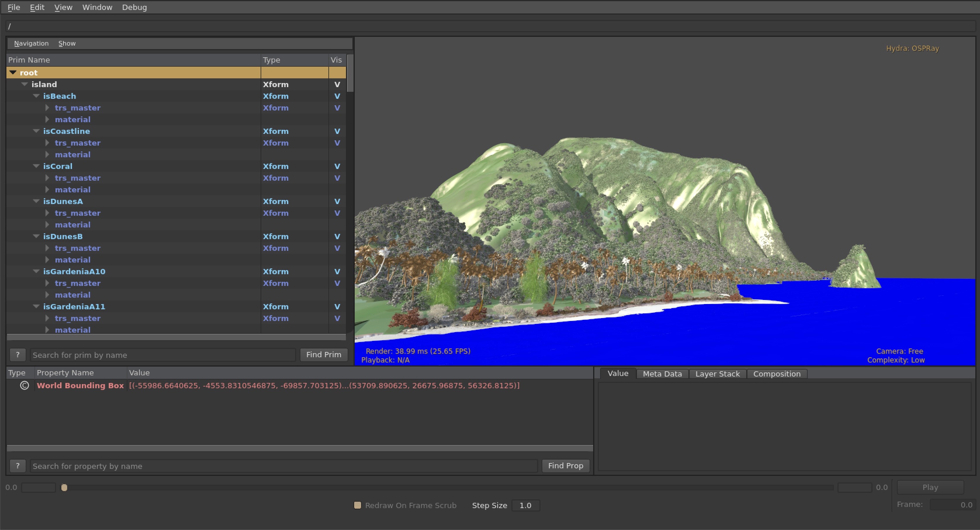This screenshot has width=980, height=530.
Task: Switch to the Value tab
Action: 617,374
